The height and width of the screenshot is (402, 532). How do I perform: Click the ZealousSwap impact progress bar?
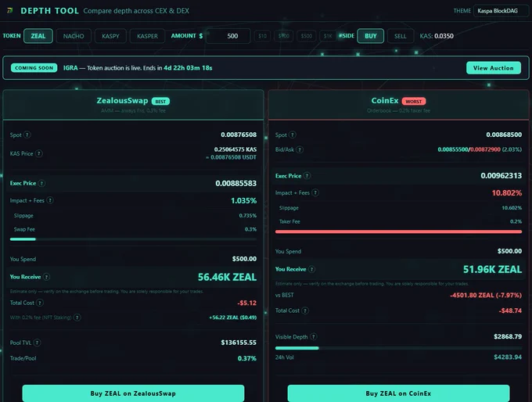click(x=133, y=239)
